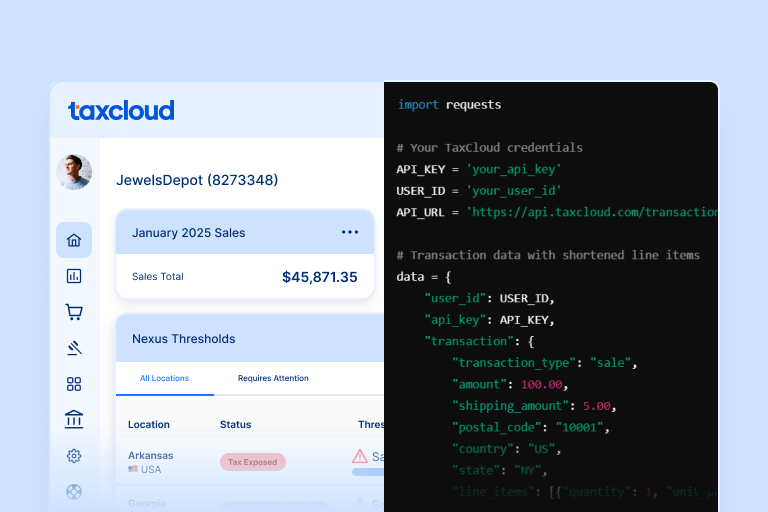Screen dimensions: 768x512
Task: Click the 'Transaction data' comment line
Action: click(x=548, y=255)
